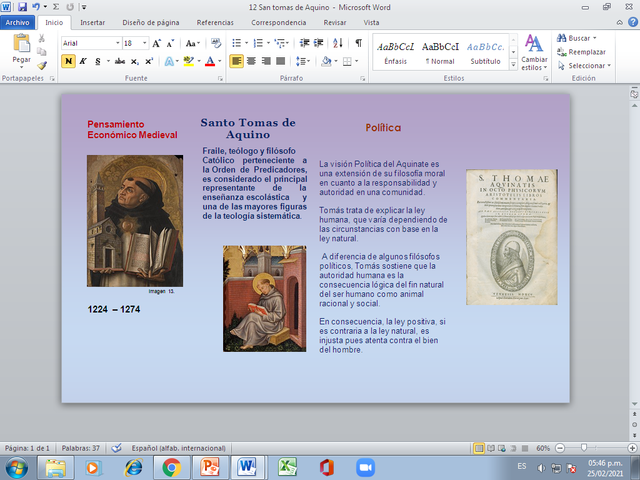Open Chrome from the taskbar
This screenshot has width=640, height=480.
171,467
